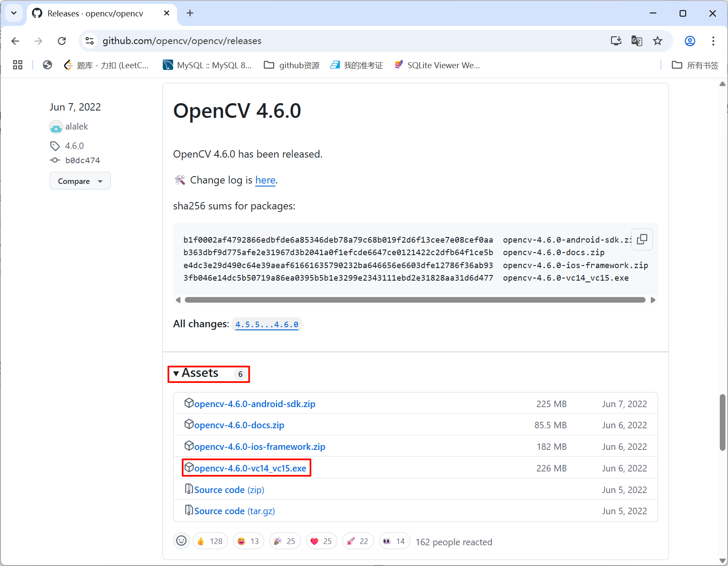This screenshot has height=566, width=728.
Task: Toggle the hooray reaction showing 25
Action: pyautogui.click(x=285, y=541)
